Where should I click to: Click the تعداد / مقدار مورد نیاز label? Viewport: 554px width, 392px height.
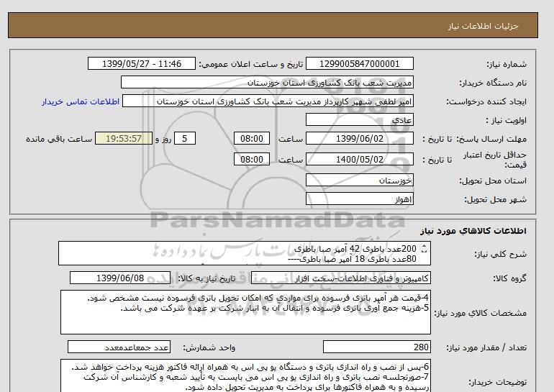pos(486,348)
